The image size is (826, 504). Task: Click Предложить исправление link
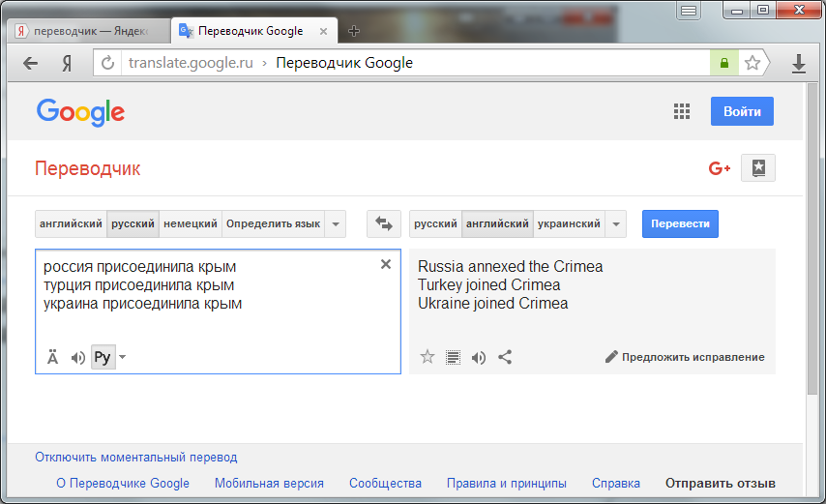coord(693,357)
